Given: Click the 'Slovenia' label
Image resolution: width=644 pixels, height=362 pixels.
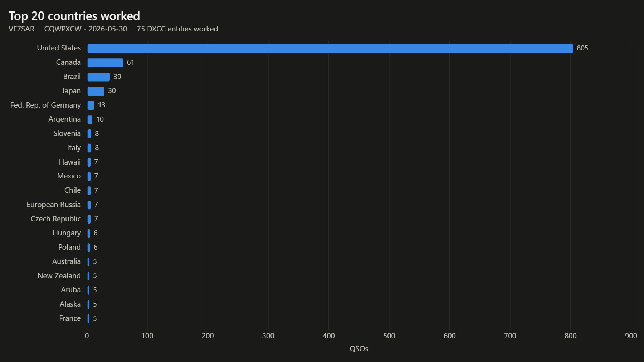Looking at the screenshot, I should (x=67, y=133).
